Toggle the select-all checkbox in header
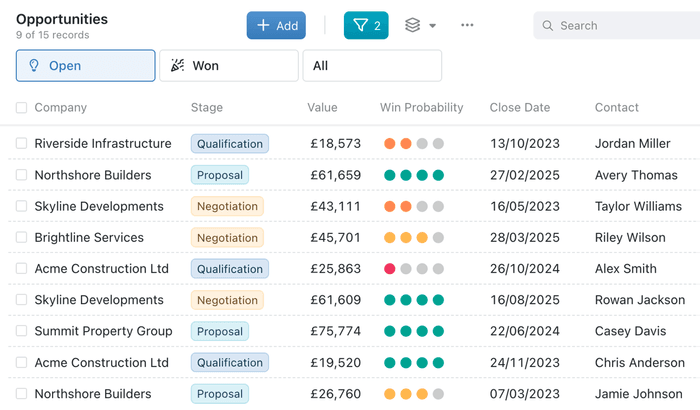This screenshot has width=700, height=410. pyautogui.click(x=21, y=108)
